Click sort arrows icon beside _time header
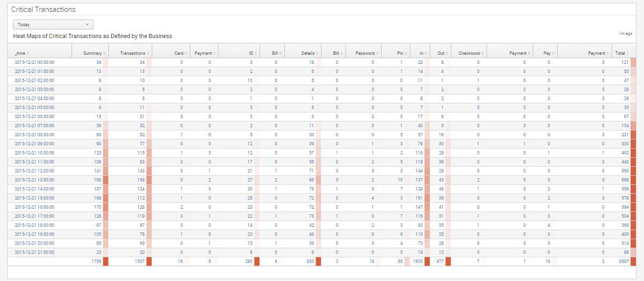Viewport: 644px width, 281px height. tap(28, 54)
